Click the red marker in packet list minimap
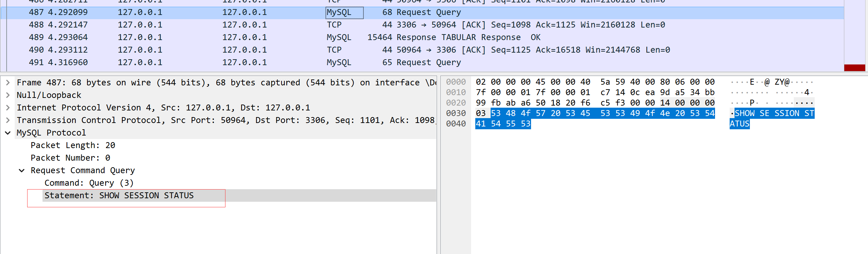The image size is (868, 254). point(854,68)
